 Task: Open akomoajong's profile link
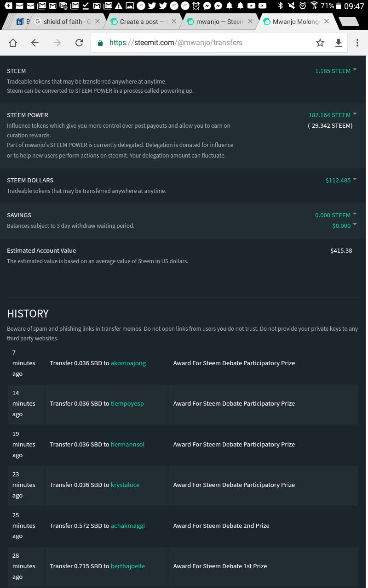coord(128,363)
